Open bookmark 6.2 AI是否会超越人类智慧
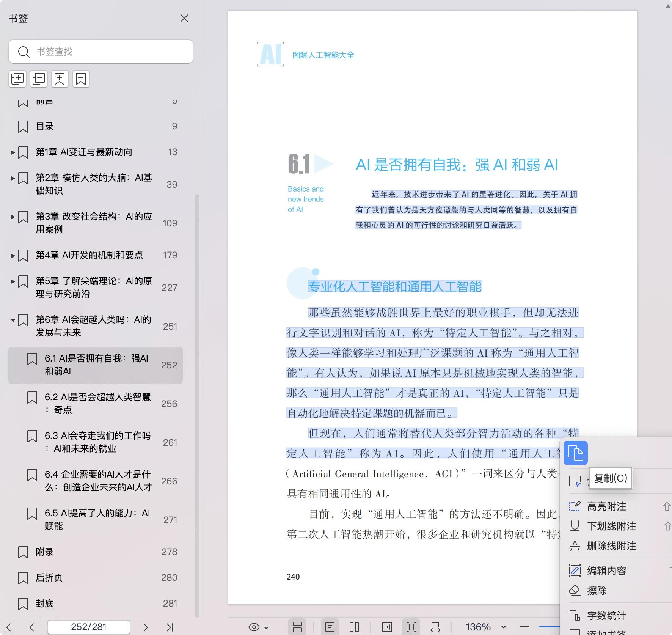This screenshot has width=672, height=635. coord(97,403)
